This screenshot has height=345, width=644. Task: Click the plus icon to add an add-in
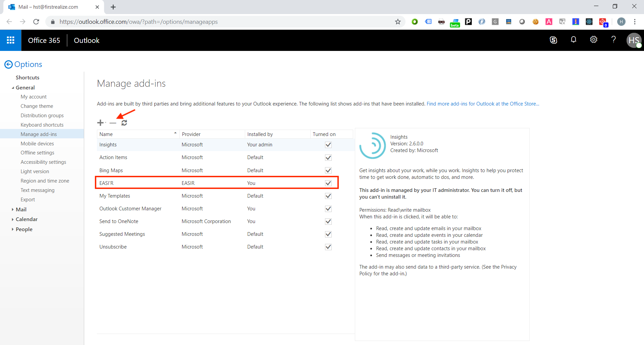(100, 123)
